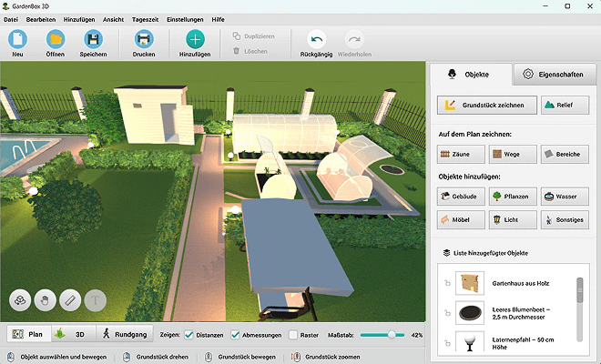Redo with the Wiederholen arrow
Image resolution: width=601 pixels, height=364 pixels.
[354, 39]
